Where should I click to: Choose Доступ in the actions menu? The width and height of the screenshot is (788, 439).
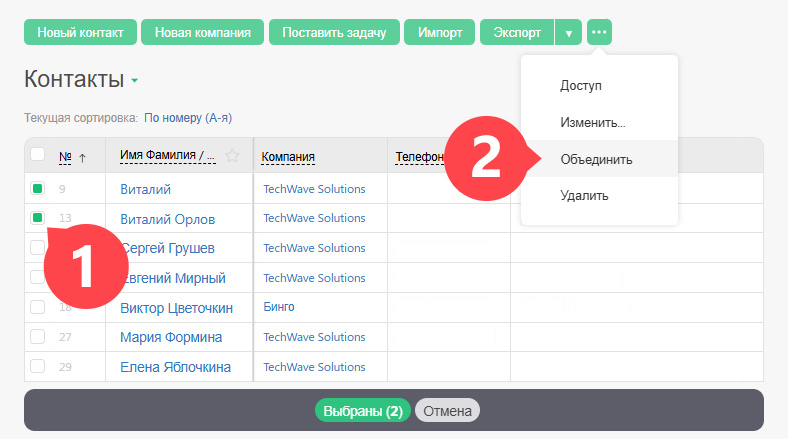(x=581, y=85)
